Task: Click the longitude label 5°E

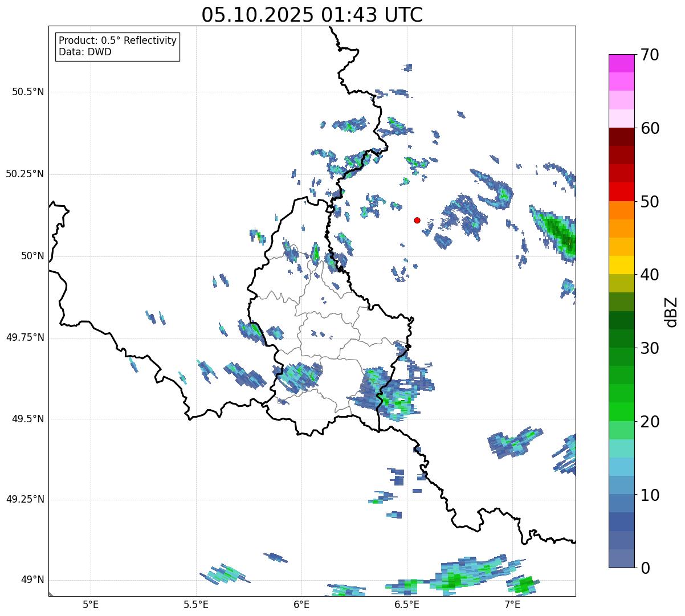Action: click(x=91, y=604)
